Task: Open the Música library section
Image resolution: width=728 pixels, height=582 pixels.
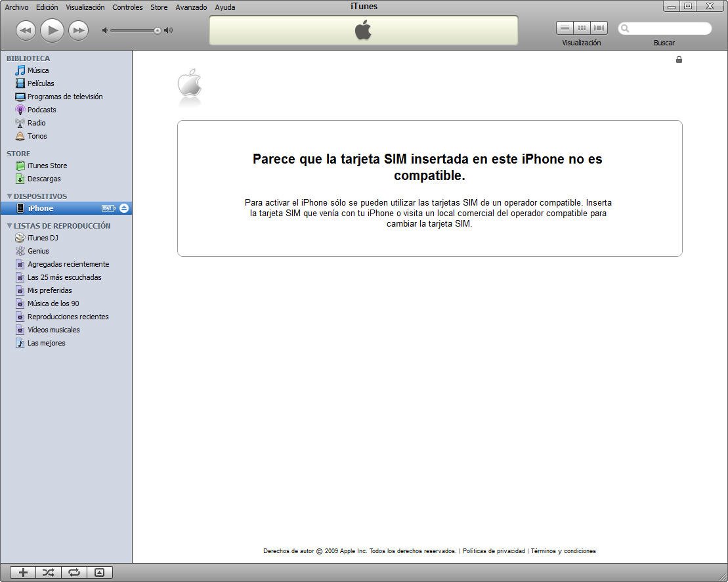Action: click(x=37, y=70)
